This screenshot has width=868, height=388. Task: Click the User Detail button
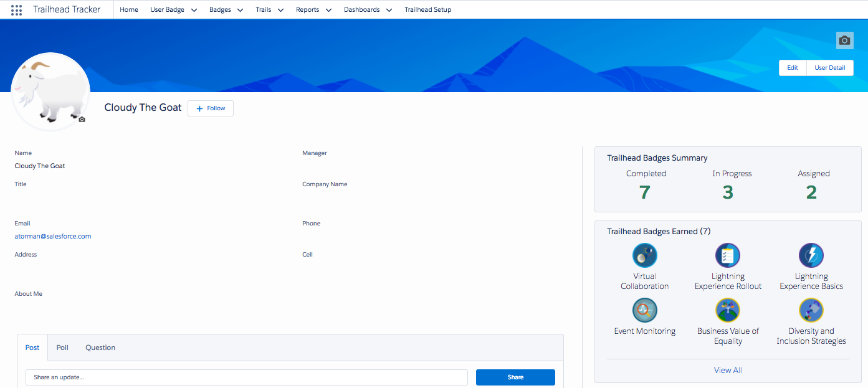[829, 68]
